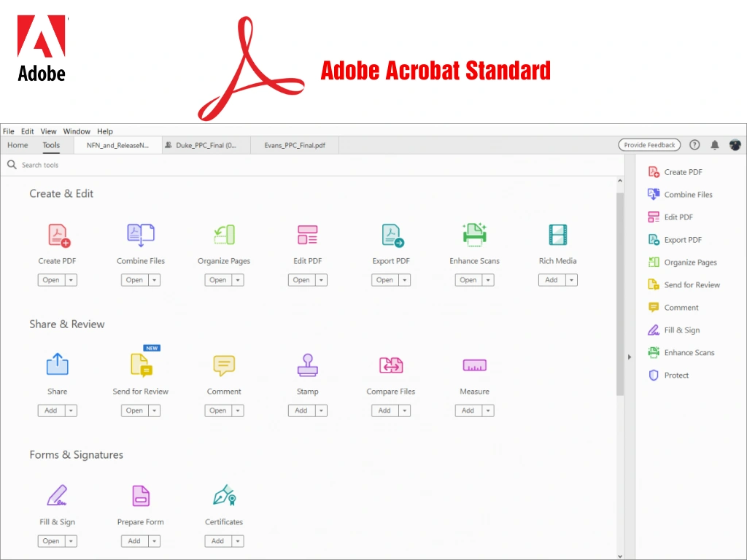Select the Create PDF tool icon
Image resolution: width=747 pixels, height=560 pixels.
point(57,236)
